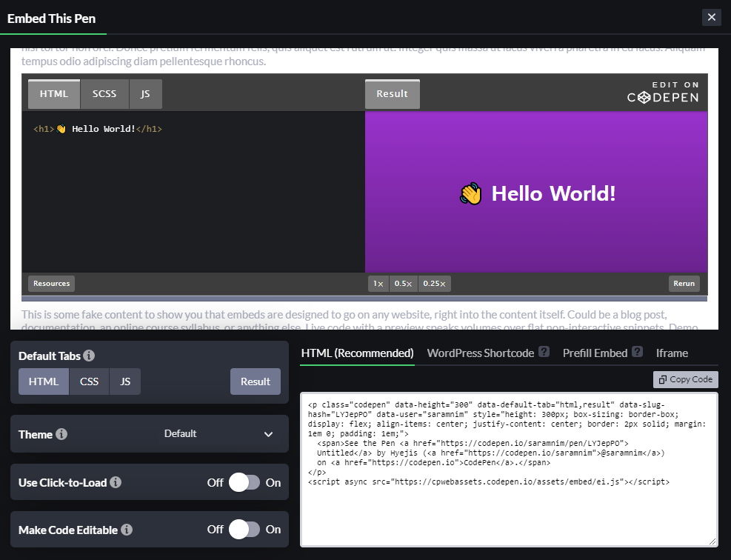Toggle Use Click-to-Load switch
The height and width of the screenshot is (560, 731).
(x=244, y=482)
